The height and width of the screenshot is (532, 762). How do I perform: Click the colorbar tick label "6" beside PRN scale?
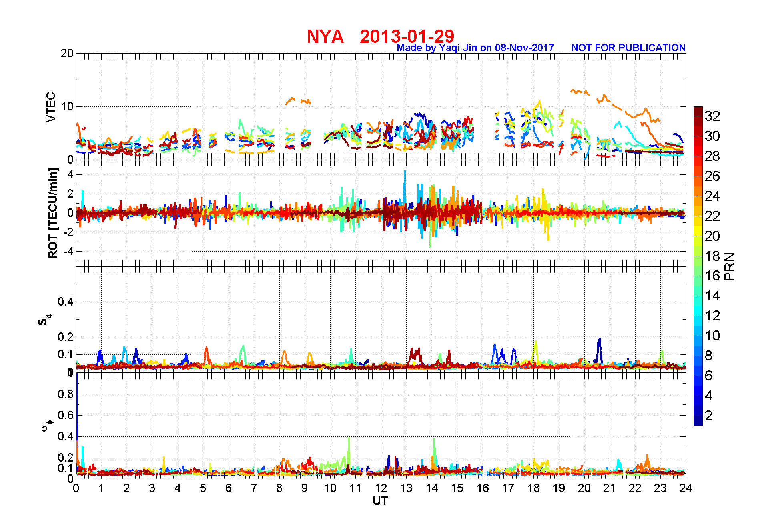tap(709, 376)
